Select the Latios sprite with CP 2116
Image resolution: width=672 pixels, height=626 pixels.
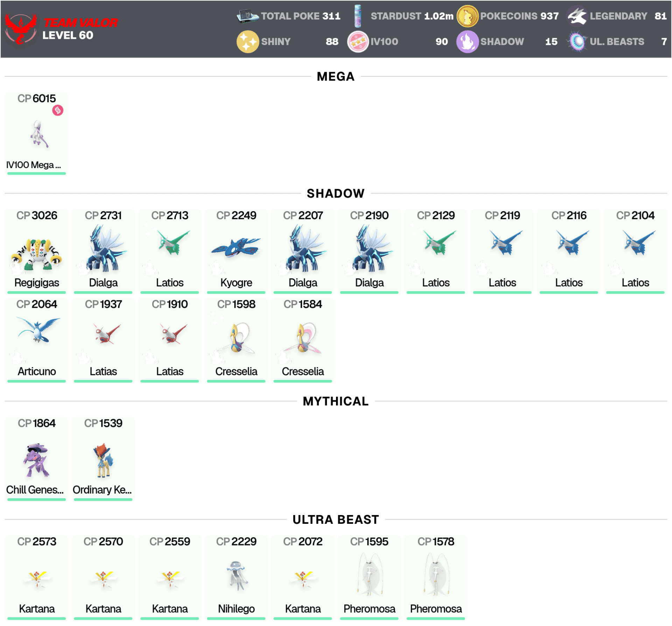[572, 242]
